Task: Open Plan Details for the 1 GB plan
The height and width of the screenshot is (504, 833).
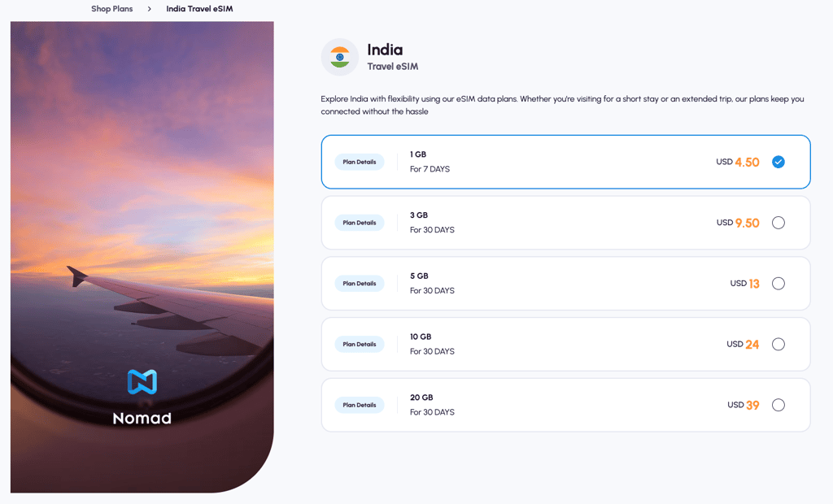Action: pos(359,162)
